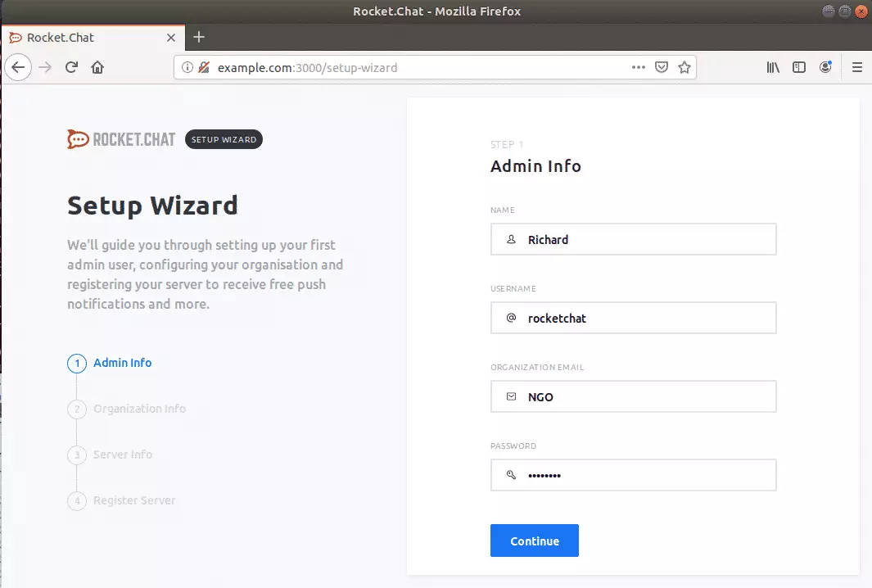Focus the Organization Email field
The width and height of the screenshot is (872, 588).
tap(634, 396)
